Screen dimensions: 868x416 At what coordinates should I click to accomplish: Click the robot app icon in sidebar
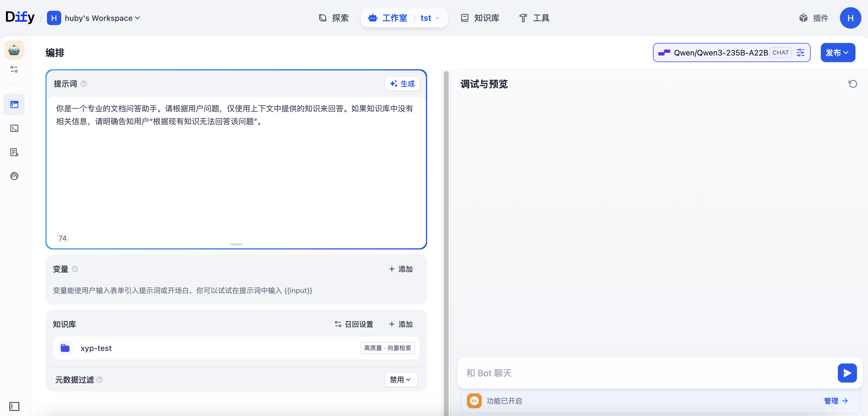pyautogui.click(x=14, y=50)
